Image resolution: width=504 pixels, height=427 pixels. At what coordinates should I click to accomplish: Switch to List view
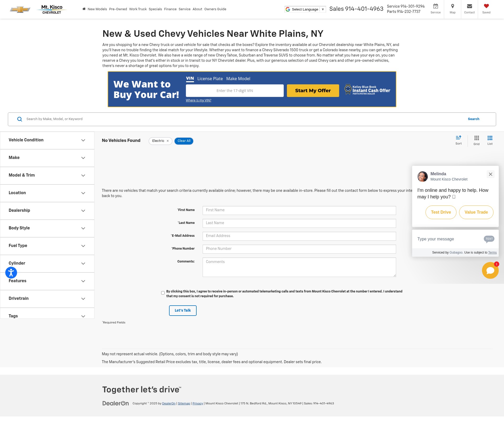click(490, 141)
